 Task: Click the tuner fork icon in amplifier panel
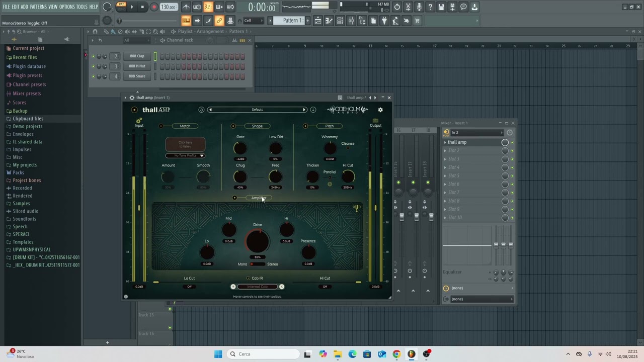pos(356,208)
